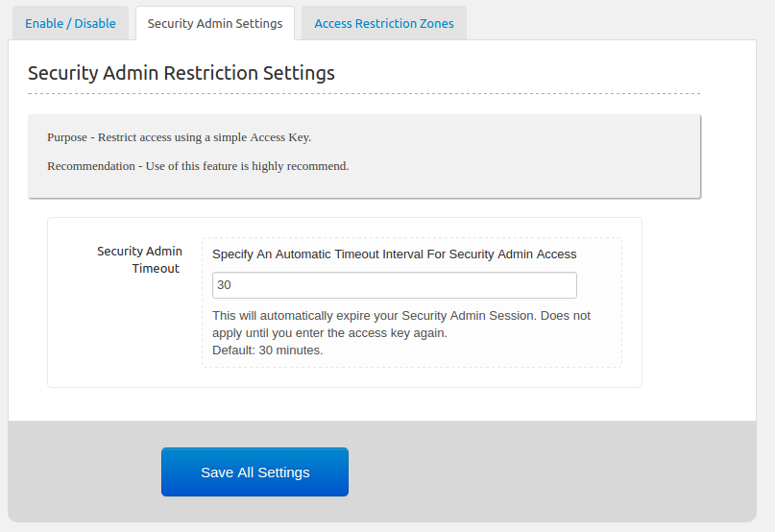Click 'highly recommend' in the Recommendation text

[300, 166]
